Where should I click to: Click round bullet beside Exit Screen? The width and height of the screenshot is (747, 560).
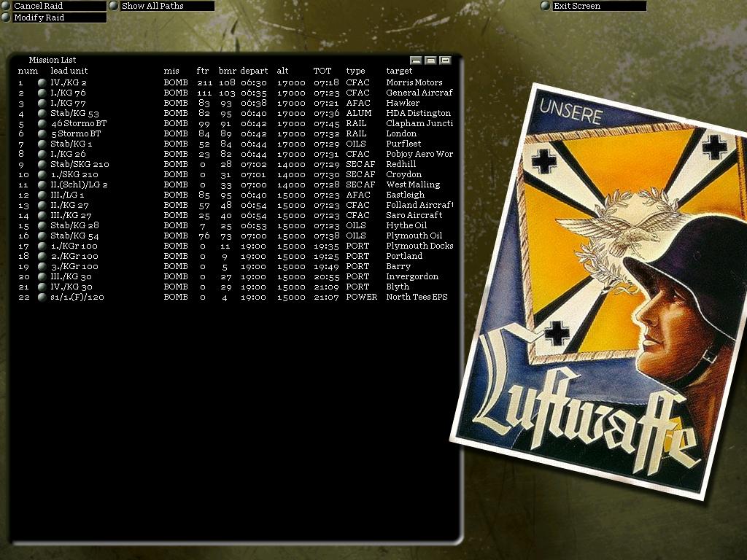[546, 6]
